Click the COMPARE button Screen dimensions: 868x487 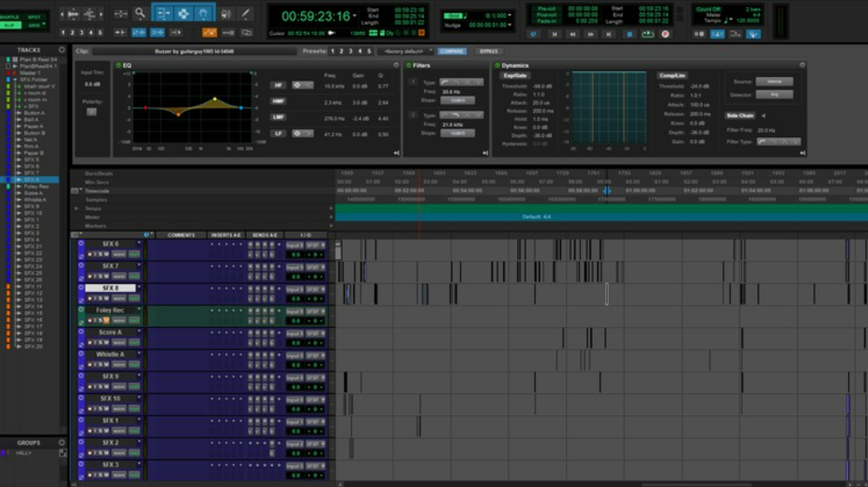coord(452,51)
